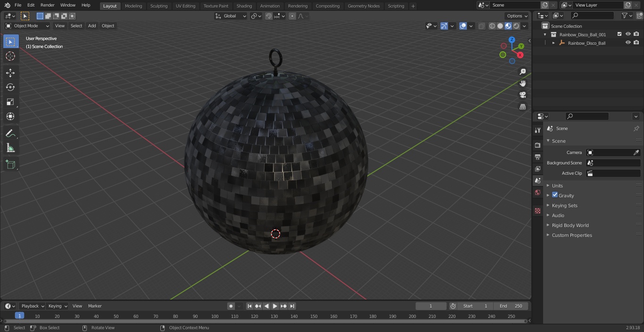
Task: Hide Rainbow_Disco_Ball_001 collection in viewport
Action: [628, 34]
